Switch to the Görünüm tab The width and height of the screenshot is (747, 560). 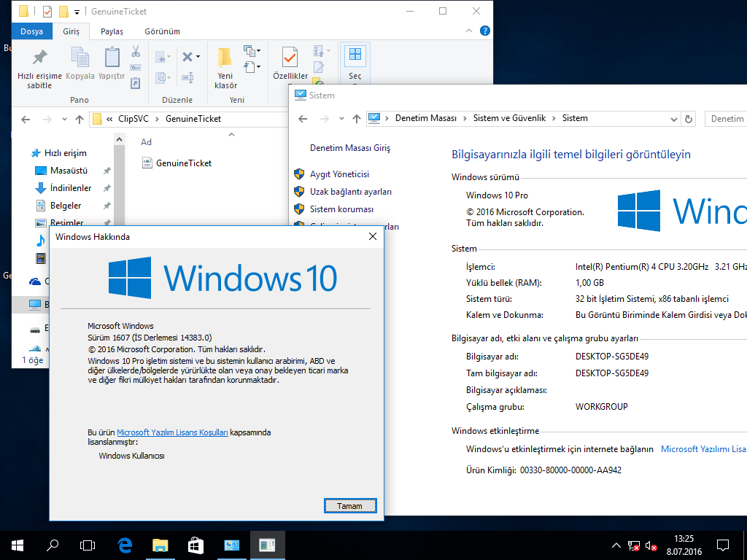[163, 31]
